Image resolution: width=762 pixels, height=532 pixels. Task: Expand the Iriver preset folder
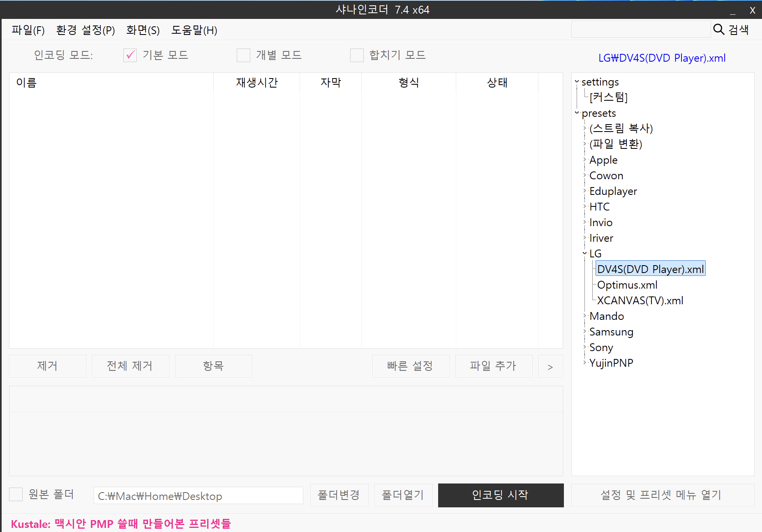584,238
